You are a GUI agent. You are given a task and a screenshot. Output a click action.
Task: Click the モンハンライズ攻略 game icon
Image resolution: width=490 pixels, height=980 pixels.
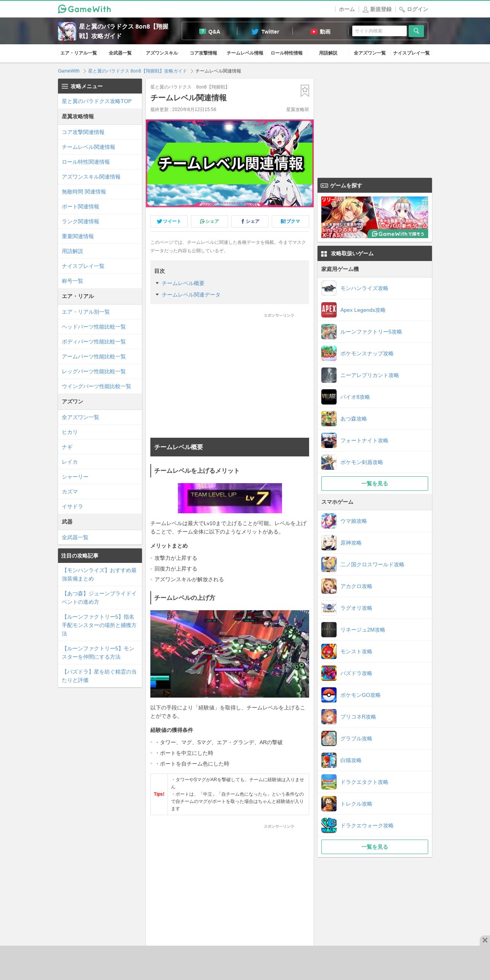pos(329,288)
